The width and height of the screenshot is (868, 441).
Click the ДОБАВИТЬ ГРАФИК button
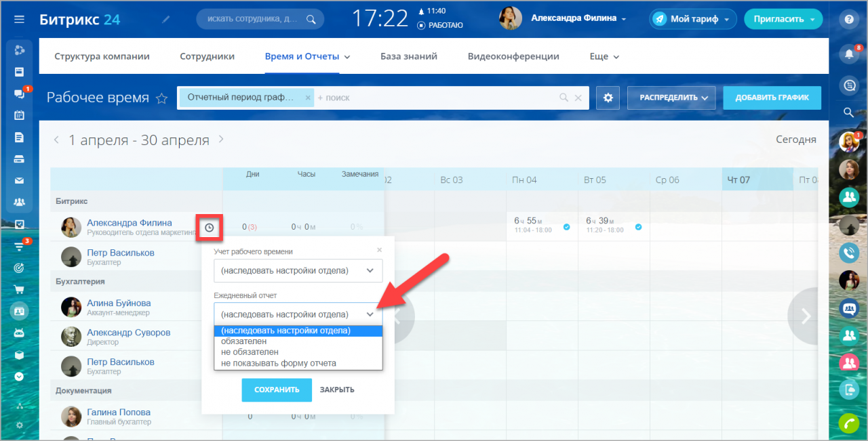click(772, 98)
